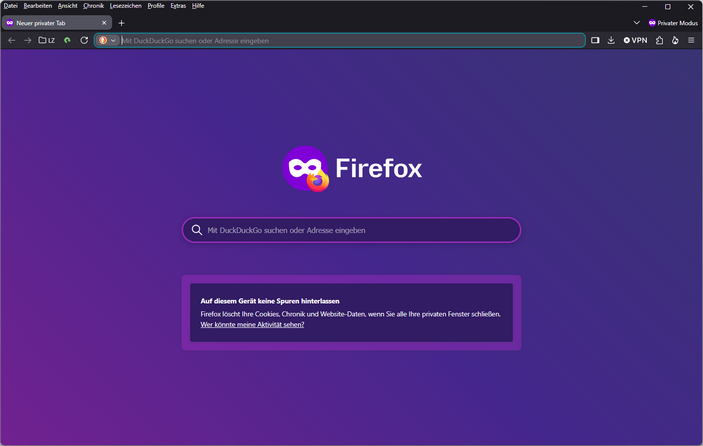This screenshot has height=446, width=703.
Task: Open the Lesezeichen menu
Action: (x=126, y=6)
